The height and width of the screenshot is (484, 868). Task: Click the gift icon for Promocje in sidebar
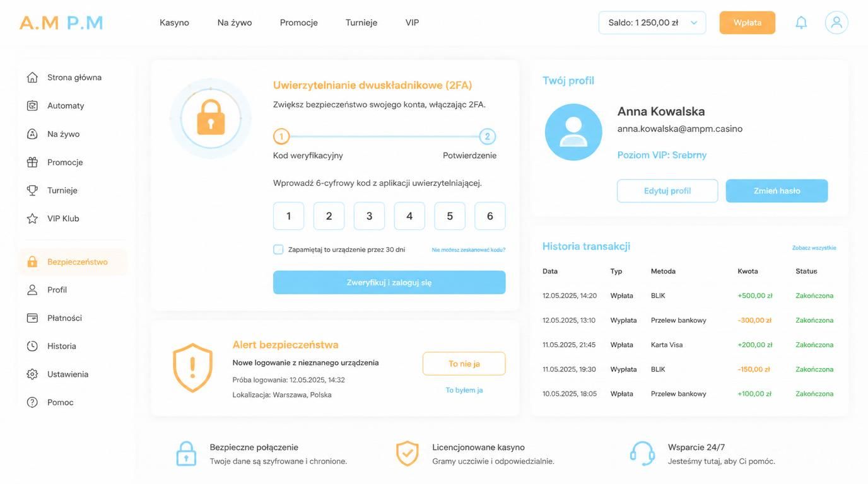tap(32, 162)
